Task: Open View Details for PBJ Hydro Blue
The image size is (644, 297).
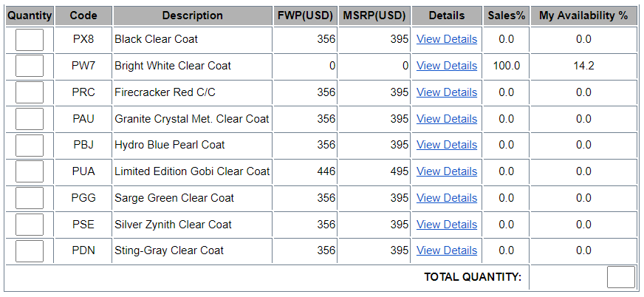Action: coord(447,145)
